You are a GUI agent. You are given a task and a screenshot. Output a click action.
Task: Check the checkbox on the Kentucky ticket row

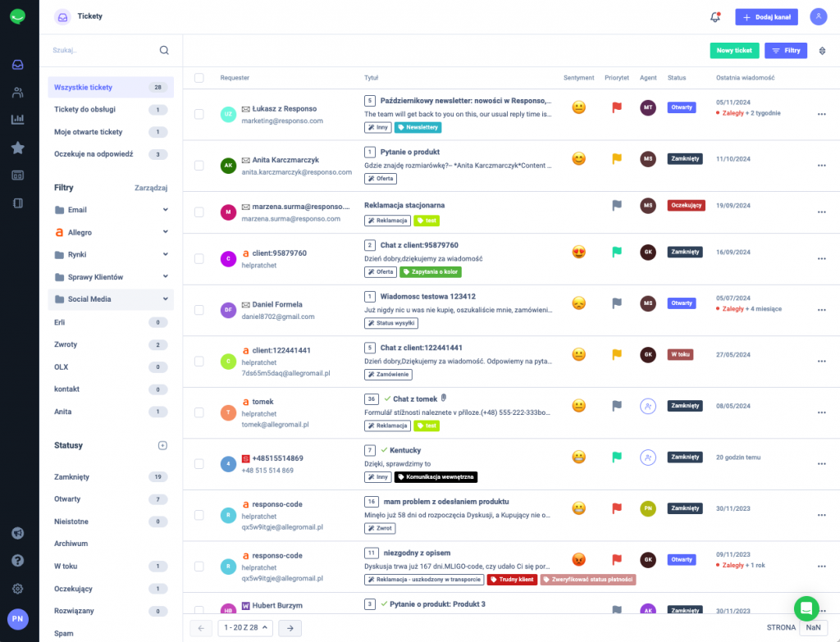[198, 462]
